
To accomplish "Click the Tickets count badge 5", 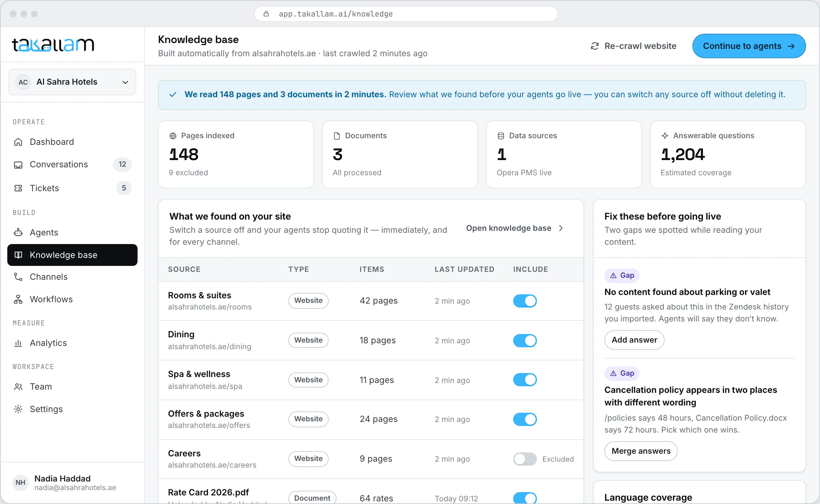I will pyautogui.click(x=124, y=188).
